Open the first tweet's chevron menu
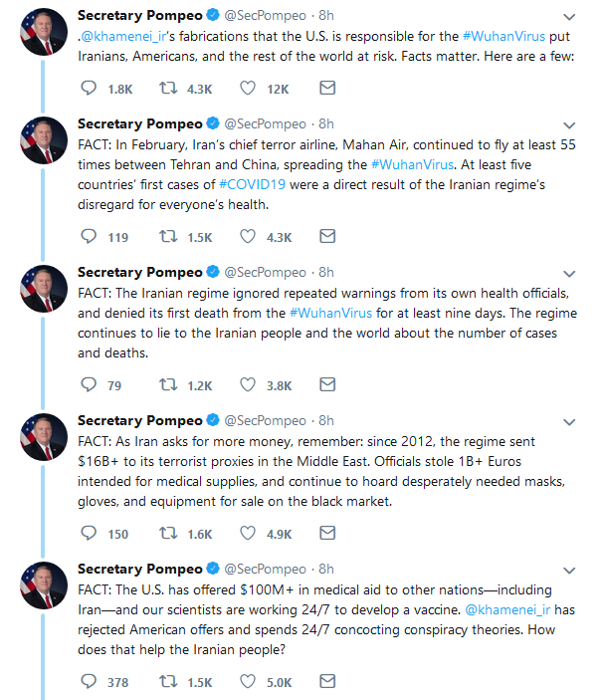This screenshot has width=604, height=700. [568, 17]
